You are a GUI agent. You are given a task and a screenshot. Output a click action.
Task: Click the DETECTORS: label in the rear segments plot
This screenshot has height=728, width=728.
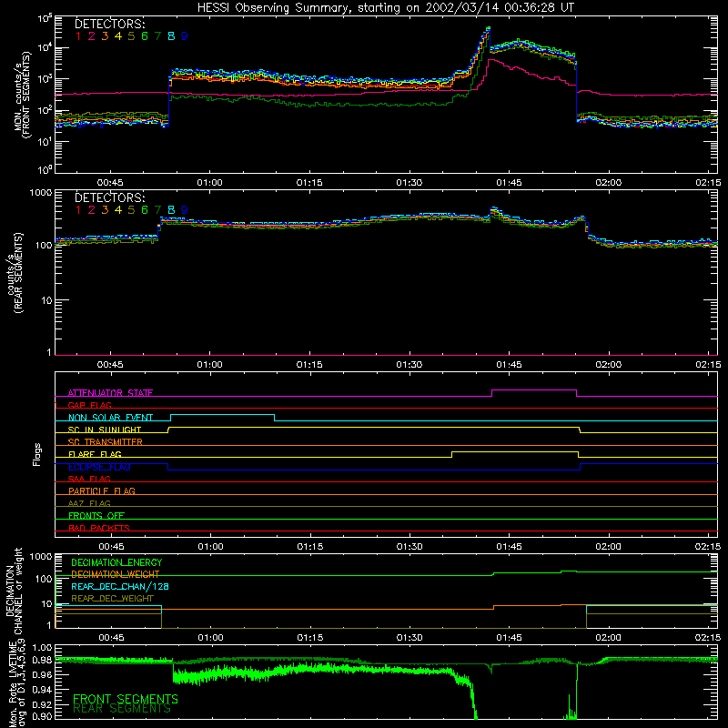coord(109,197)
